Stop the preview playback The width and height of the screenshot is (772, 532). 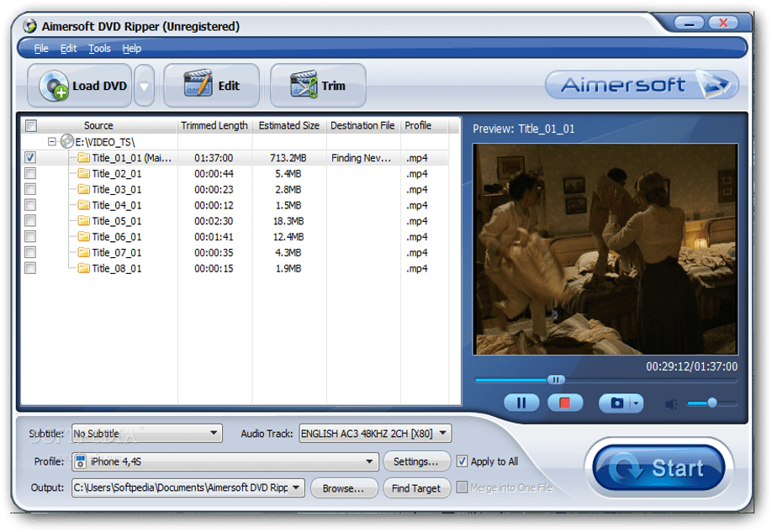point(565,403)
